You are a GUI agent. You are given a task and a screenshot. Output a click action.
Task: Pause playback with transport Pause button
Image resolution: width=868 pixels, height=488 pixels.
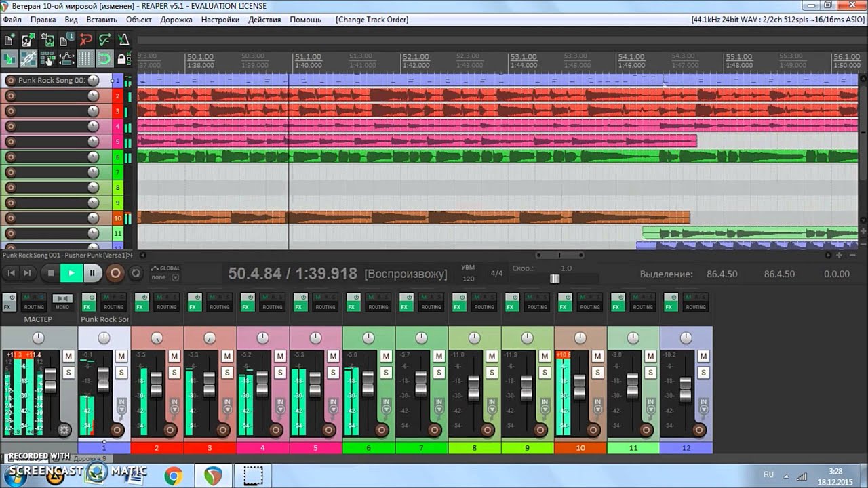click(92, 273)
